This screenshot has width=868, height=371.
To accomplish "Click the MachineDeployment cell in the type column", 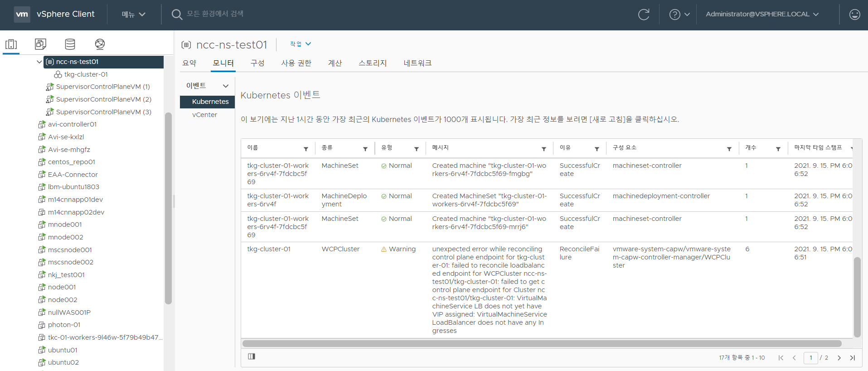I will 344,200.
